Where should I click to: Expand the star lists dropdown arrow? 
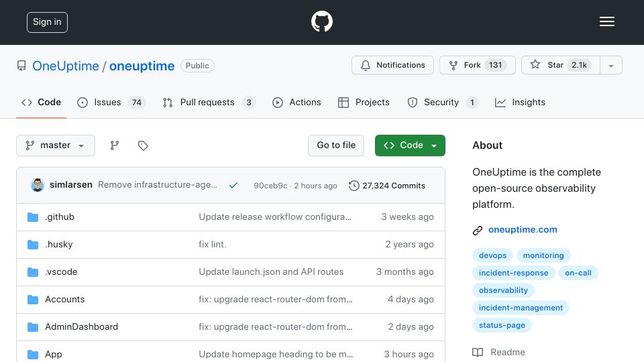[x=610, y=66]
